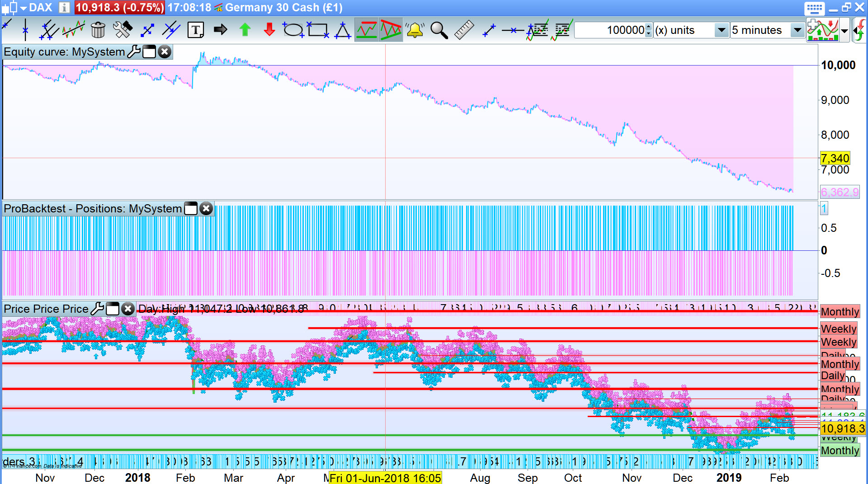Image resolution: width=868 pixels, height=484 pixels.
Task: Open the add indicator chart button
Action: pyautogui.click(x=822, y=30)
